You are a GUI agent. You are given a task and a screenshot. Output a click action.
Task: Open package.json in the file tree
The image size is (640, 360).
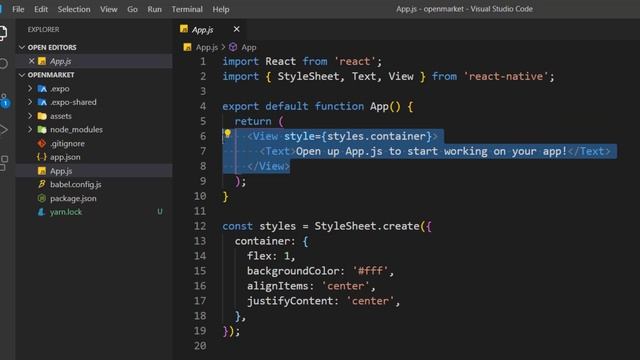pyautogui.click(x=95, y=198)
